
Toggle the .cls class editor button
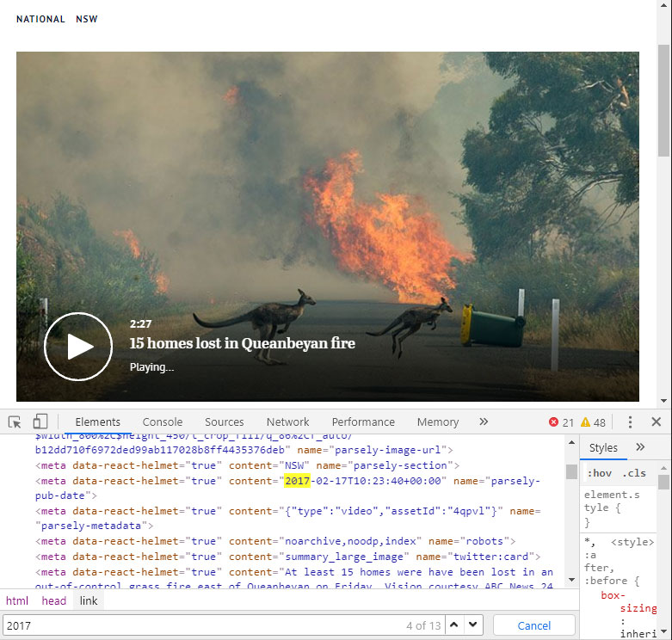pyautogui.click(x=634, y=473)
